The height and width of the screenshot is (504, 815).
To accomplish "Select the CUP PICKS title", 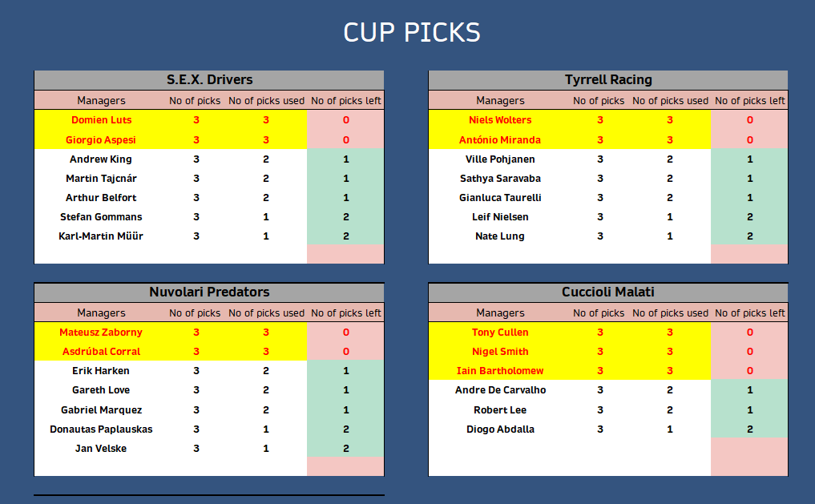I will [x=412, y=32].
